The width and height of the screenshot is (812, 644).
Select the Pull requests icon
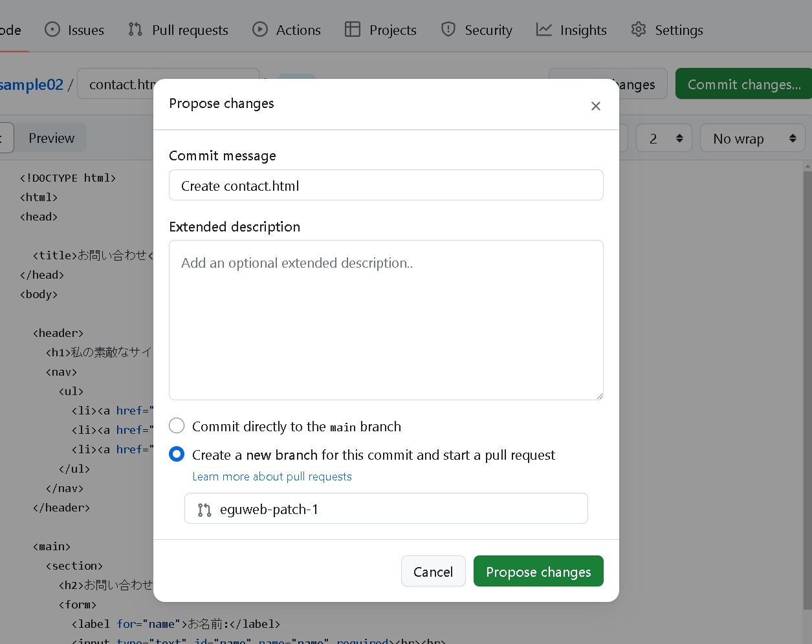pos(134,29)
